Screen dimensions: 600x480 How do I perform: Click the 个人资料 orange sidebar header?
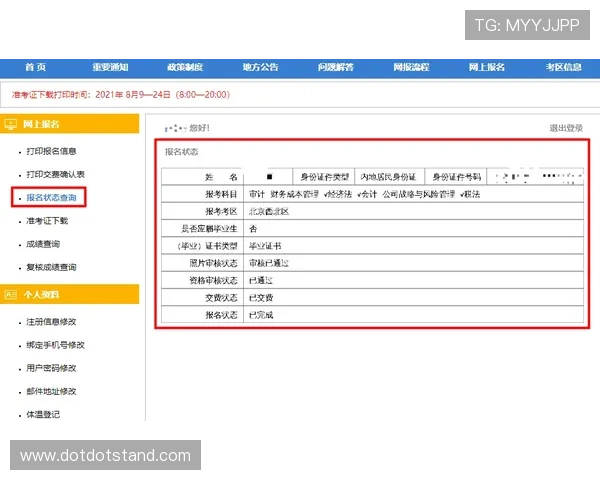point(70,294)
